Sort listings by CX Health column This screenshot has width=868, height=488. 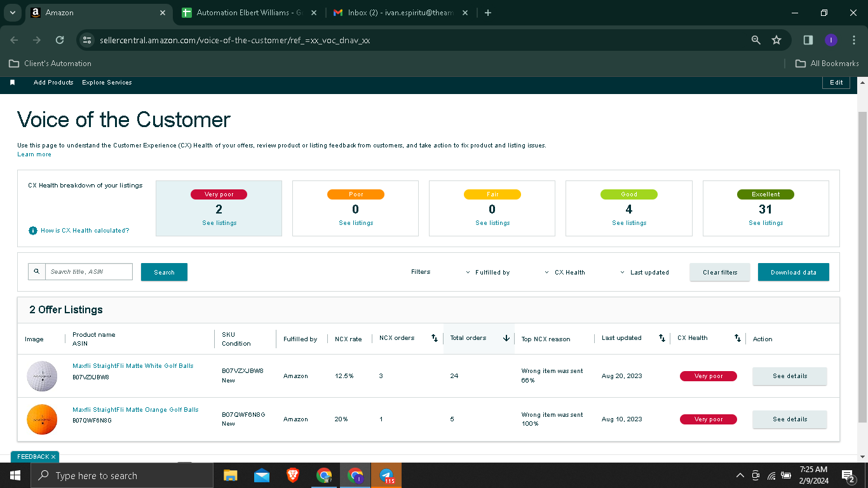coord(738,338)
